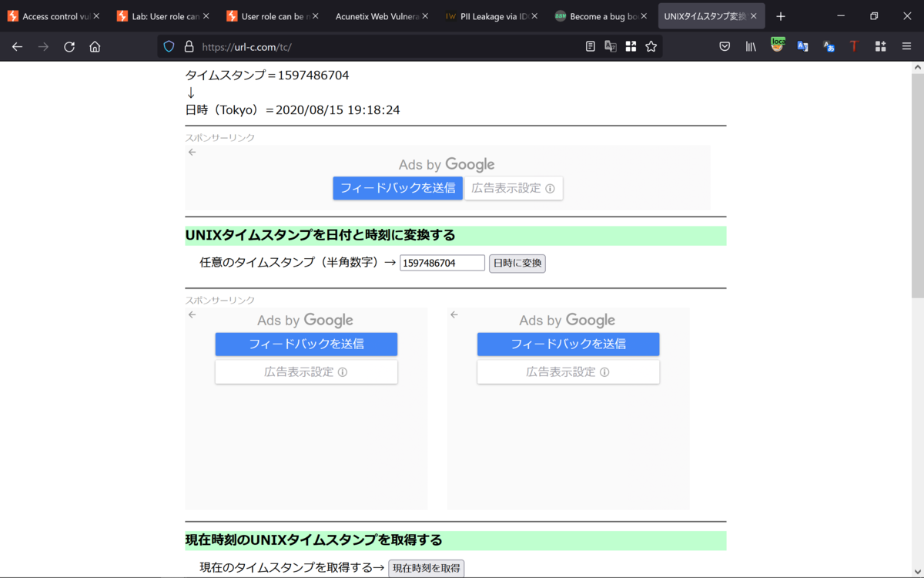The image size is (924, 578).
Task: Open Google Translate extension icon
Action: [802, 46]
